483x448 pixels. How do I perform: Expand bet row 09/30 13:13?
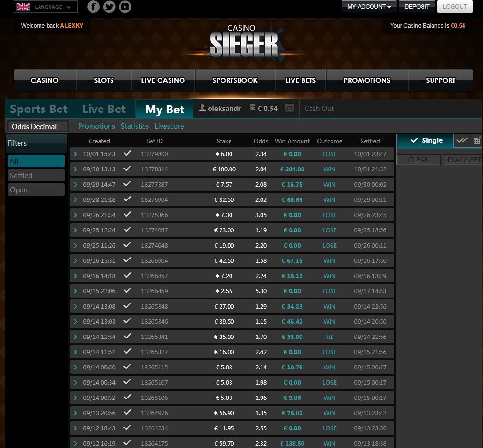75,169
